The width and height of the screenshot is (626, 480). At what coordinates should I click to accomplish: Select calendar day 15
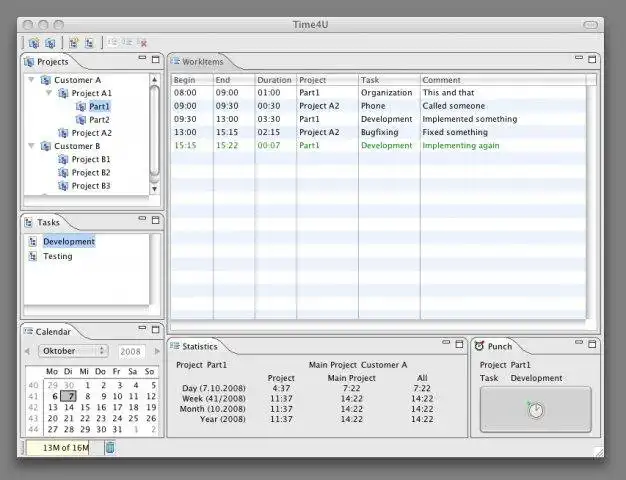[85, 407]
